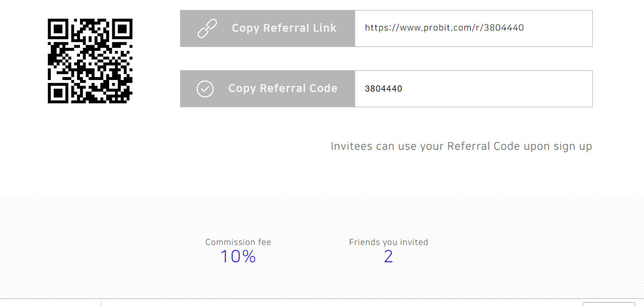Click the 'Copy Referral Link' label text
644x306 pixels.
[284, 28]
